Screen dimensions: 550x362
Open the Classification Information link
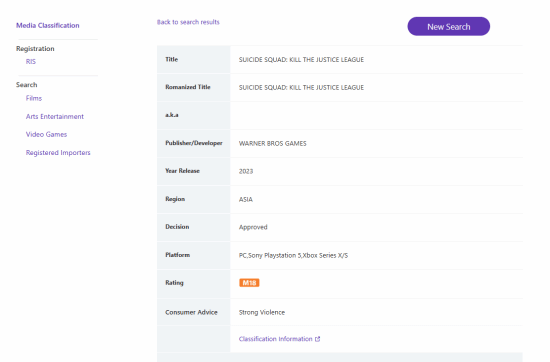[x=275, y=339]
